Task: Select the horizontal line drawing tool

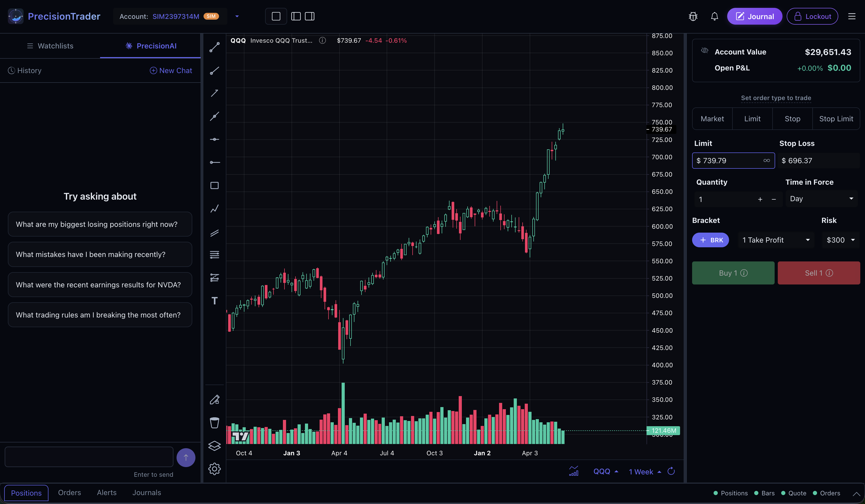Action: (x=215, y=139)
